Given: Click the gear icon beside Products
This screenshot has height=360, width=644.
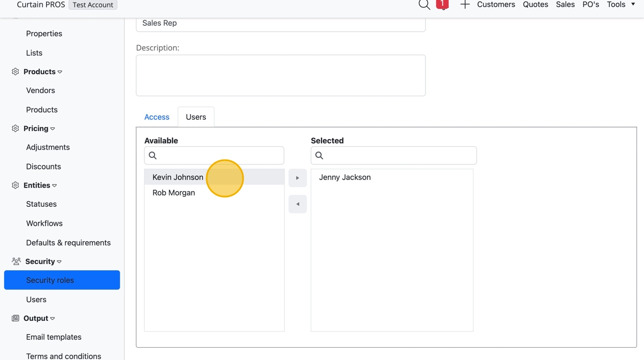Looking at the screenshot, I should click(x=16, y=71).
